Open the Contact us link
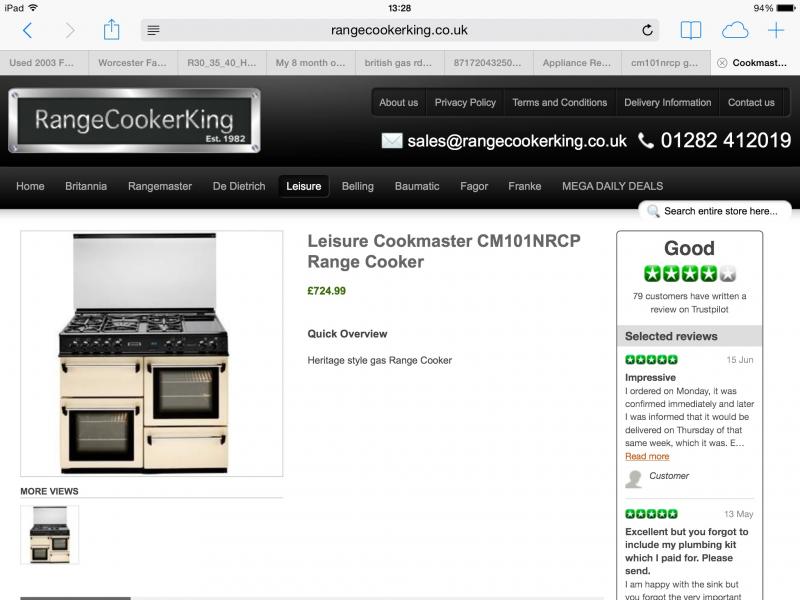 point(751,103)
